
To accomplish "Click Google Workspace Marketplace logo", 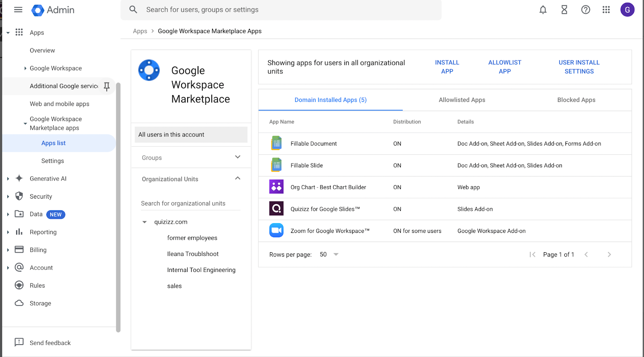I will (149, 70).
